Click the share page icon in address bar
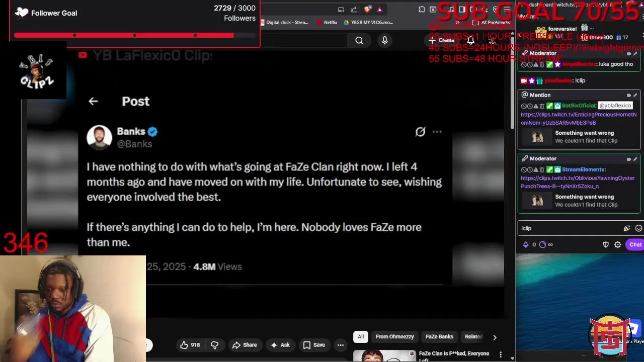The width and height of the screenshot is (644, 362). 354,10
